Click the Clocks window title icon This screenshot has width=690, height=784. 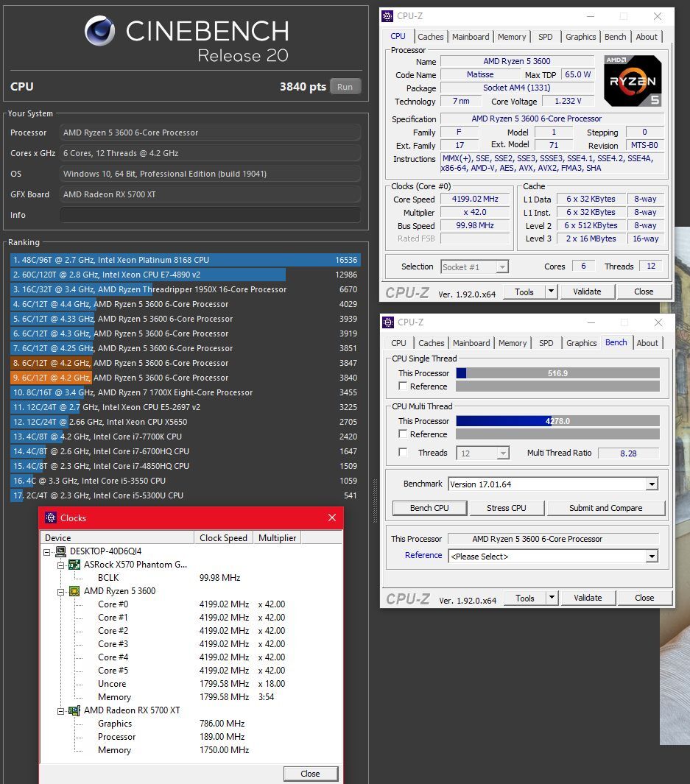51,518
